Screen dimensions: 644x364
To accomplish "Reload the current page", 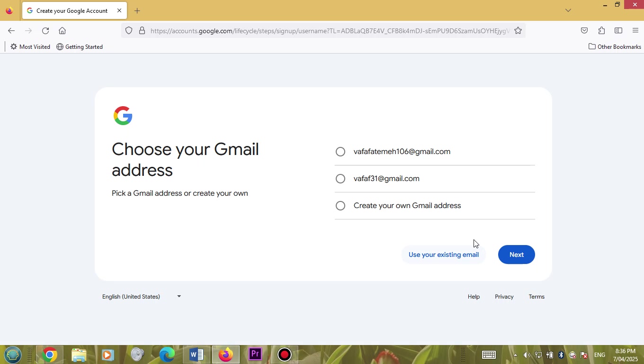I will [x=45, y=31].
